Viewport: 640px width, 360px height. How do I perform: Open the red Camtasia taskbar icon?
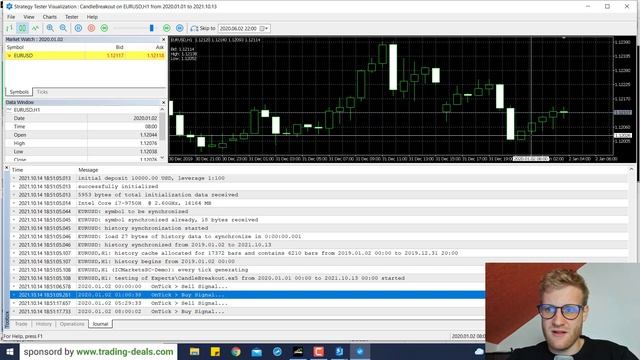click(319, 352)
